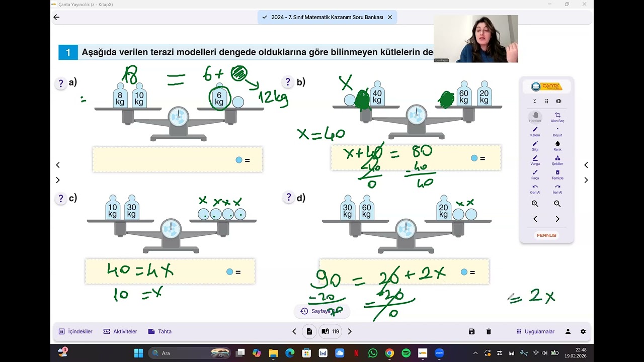The height and width of the screenshot is (362, 644).
Task: Click right-edge next page chevron below
Action: click(x=586, y=180)
